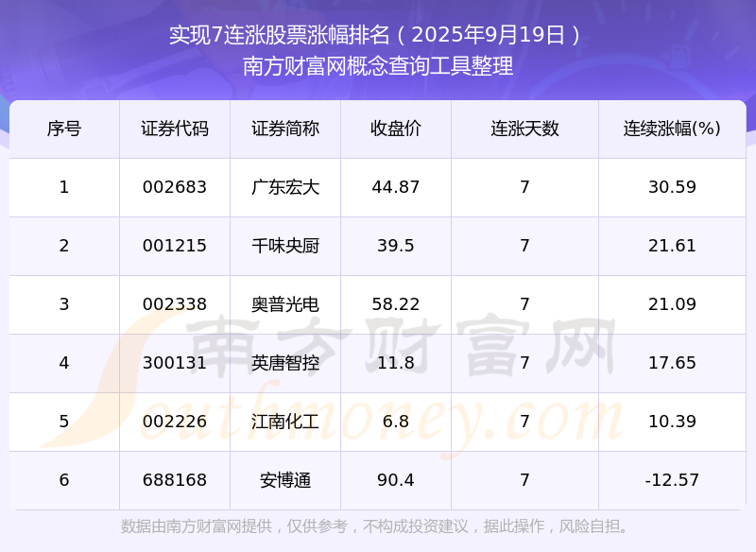This screenshot has height=552, width=756.
Task: Click the title 实现7连涨股票涨幅排名
Action: point(279,35)
